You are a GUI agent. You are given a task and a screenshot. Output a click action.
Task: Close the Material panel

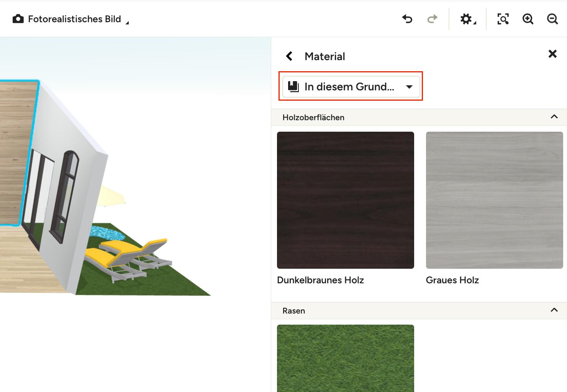(x=552, y=54)
